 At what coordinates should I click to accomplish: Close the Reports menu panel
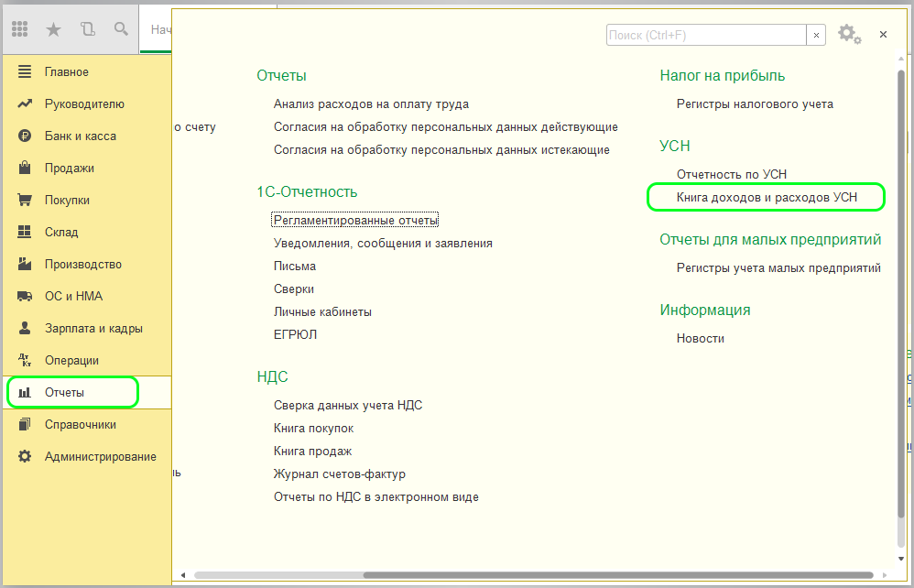[883, 35]
